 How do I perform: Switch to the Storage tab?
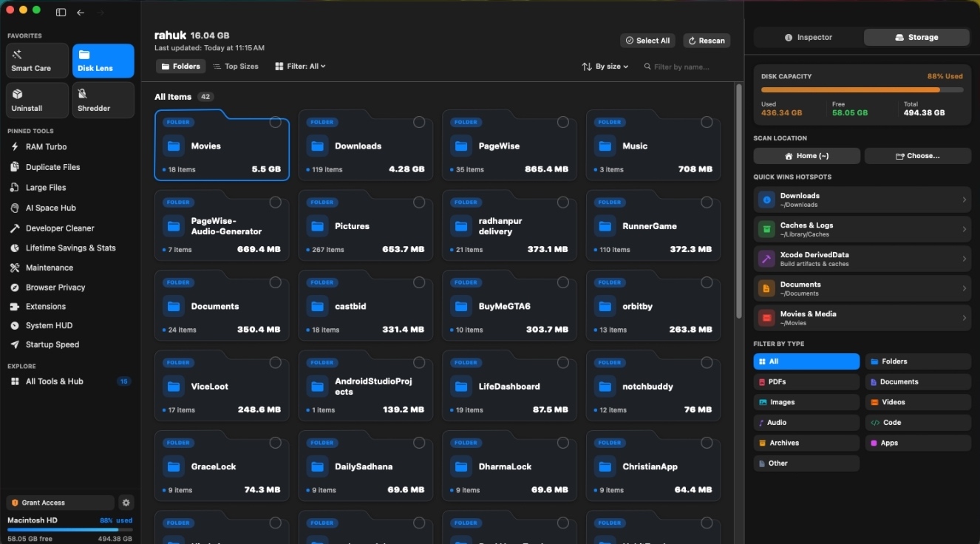tap(916, 37)
